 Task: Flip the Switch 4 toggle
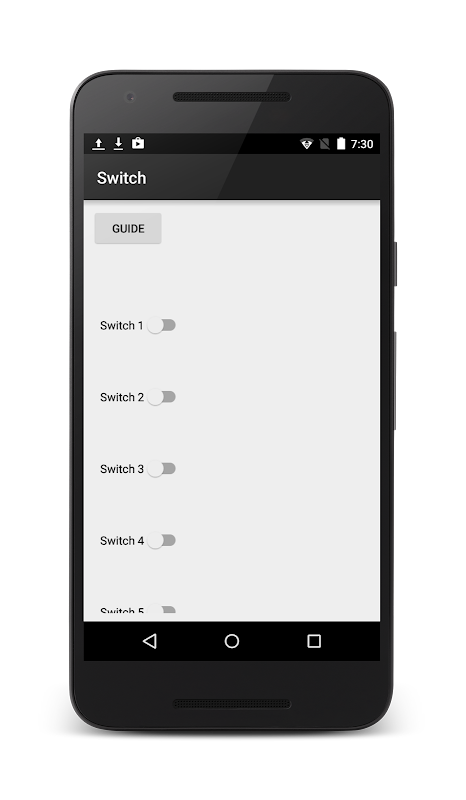click(161, 541)
